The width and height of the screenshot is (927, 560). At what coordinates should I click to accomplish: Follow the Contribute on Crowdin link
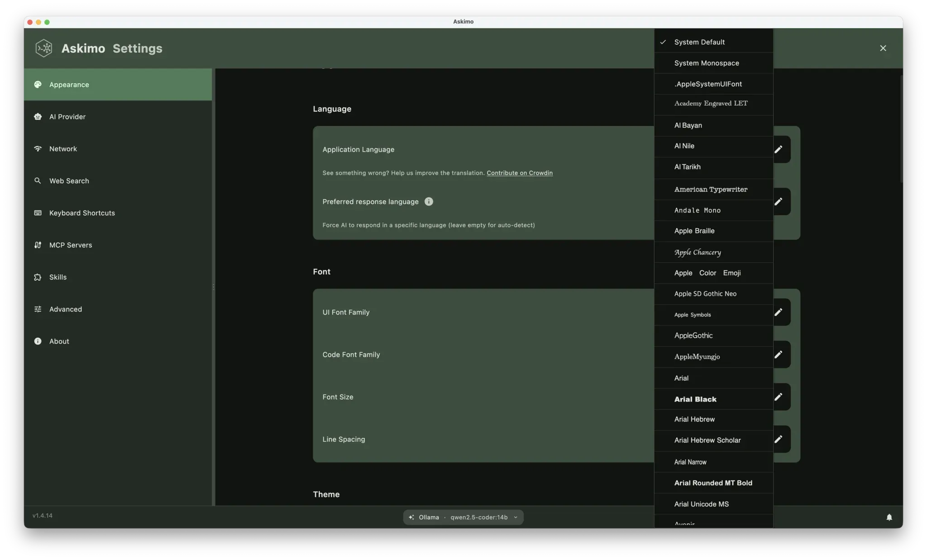520,173
